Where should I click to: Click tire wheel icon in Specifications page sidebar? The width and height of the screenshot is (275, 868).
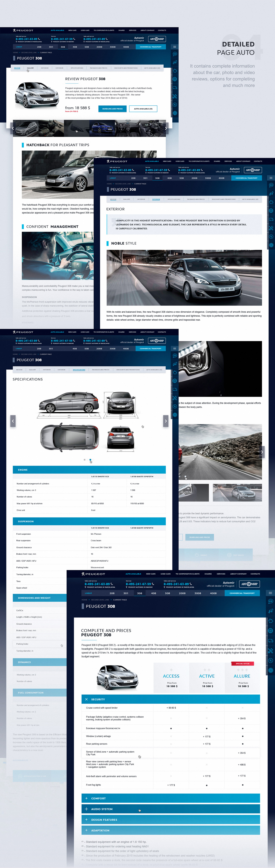click(x=175, y=415)
